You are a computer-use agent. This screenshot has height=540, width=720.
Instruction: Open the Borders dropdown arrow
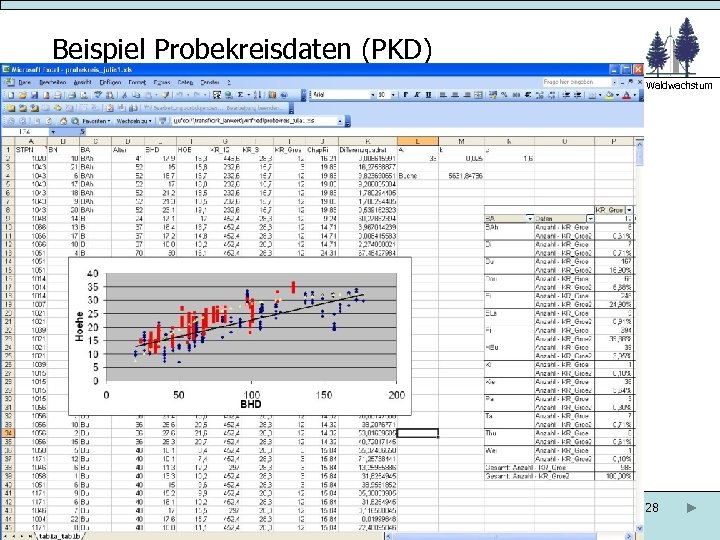[600, 95]
